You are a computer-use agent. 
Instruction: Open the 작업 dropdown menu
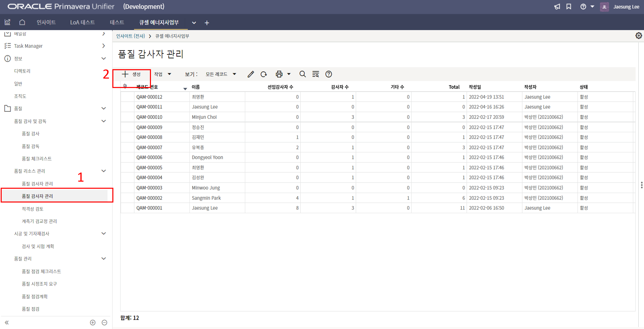[163, 74]
